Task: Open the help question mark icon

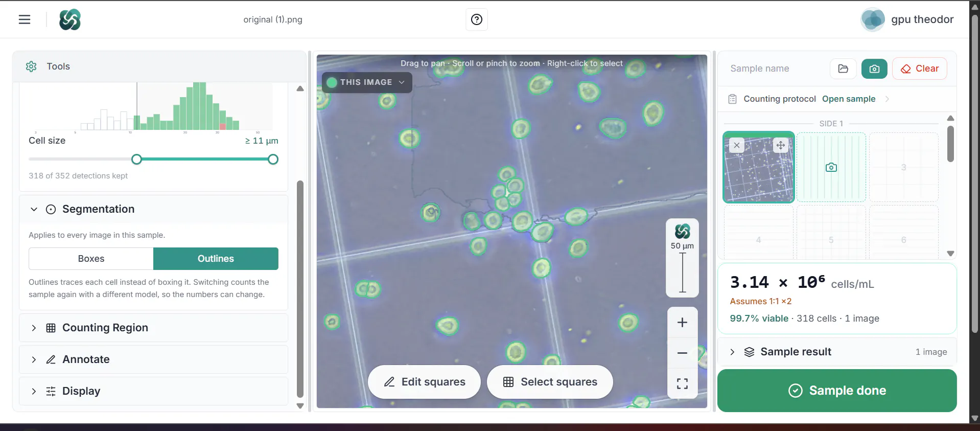Action: pos(476,19)
